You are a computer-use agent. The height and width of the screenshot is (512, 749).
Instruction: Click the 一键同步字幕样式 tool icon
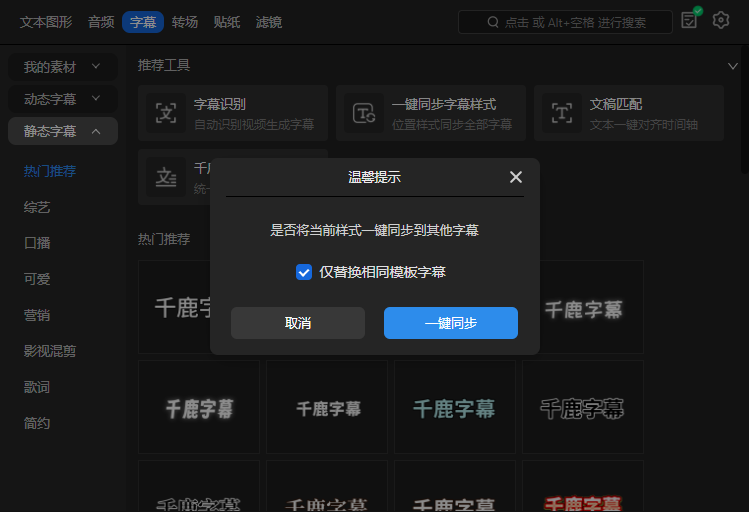click(x=364, y=113)
